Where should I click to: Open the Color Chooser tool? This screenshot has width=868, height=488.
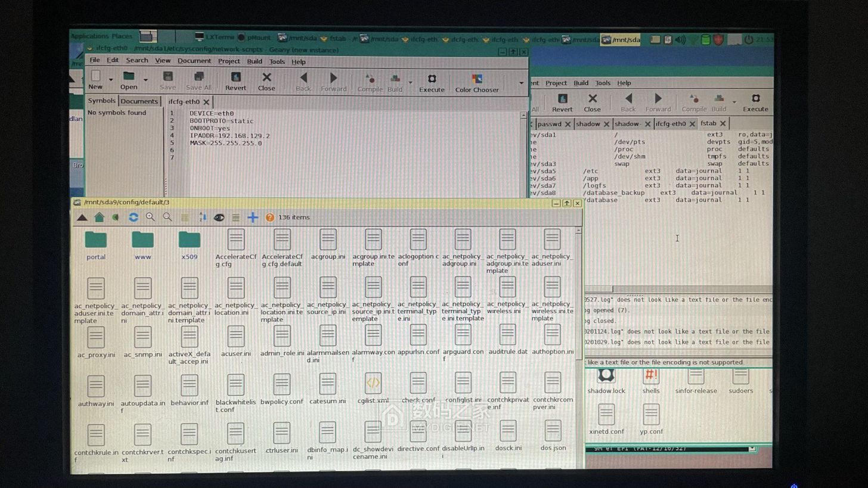click(x=477, y=83)
